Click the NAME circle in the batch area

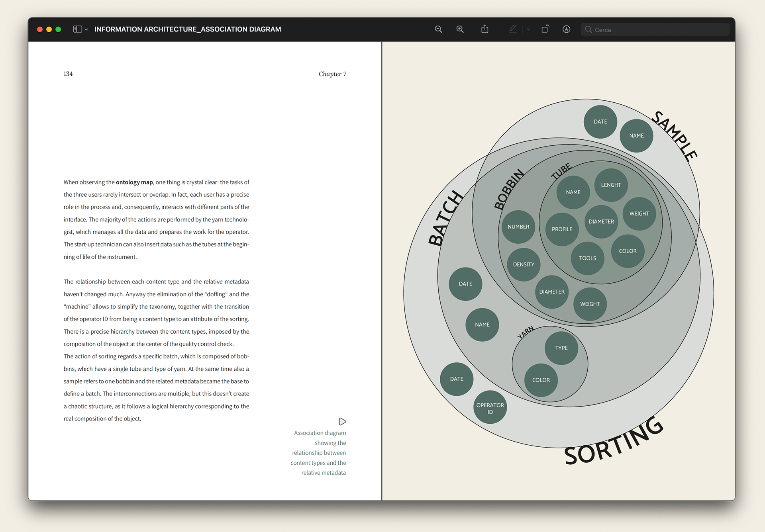point(482,325)
